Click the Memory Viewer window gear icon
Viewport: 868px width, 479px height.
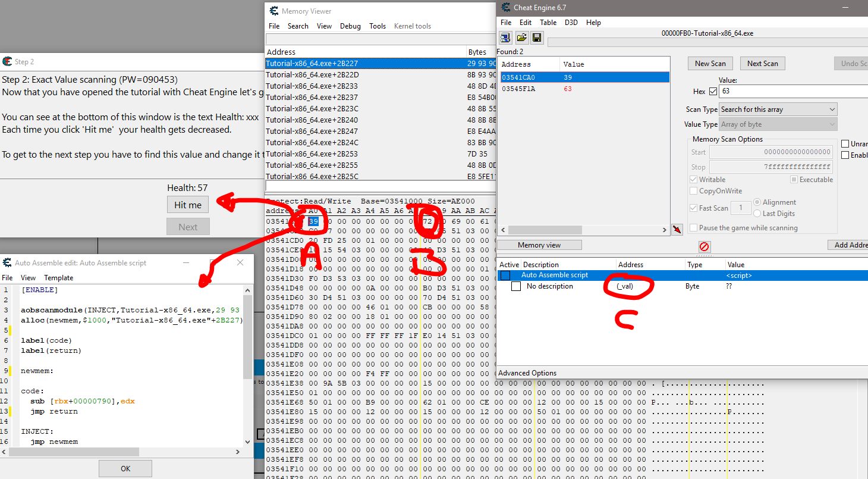tap(274, 11)
